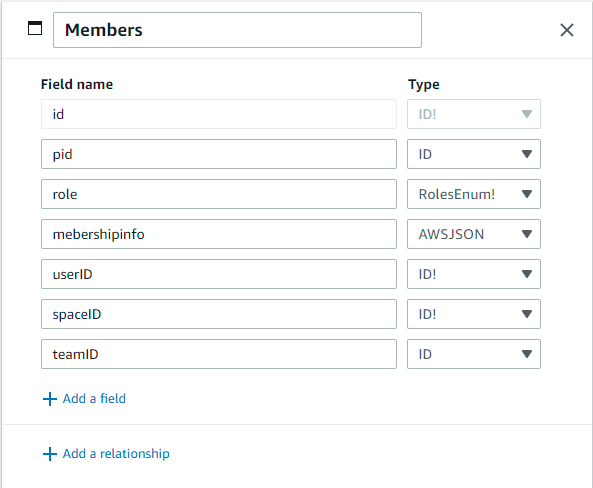Edit the mebershipinfo field name
Viewport: 593px width, 488px height.
click(x=219, y=234)
